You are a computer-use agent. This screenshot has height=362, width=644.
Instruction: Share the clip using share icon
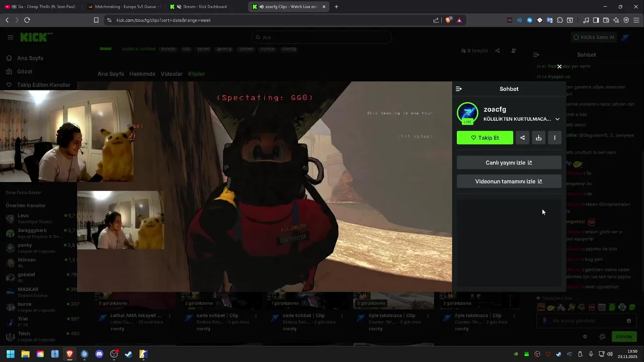(x=522, y=138)
